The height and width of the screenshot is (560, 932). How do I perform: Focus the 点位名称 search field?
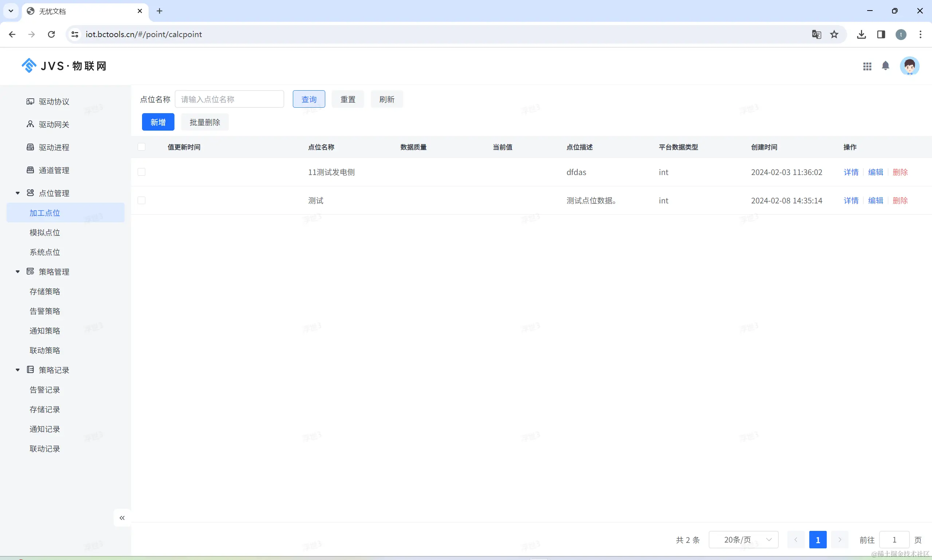point(229,99)
